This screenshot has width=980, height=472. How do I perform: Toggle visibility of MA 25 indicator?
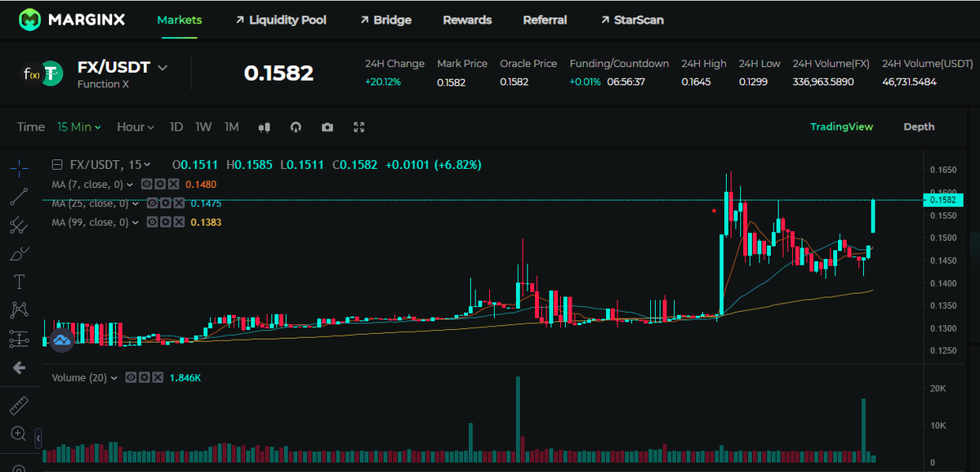click(152, 203)
